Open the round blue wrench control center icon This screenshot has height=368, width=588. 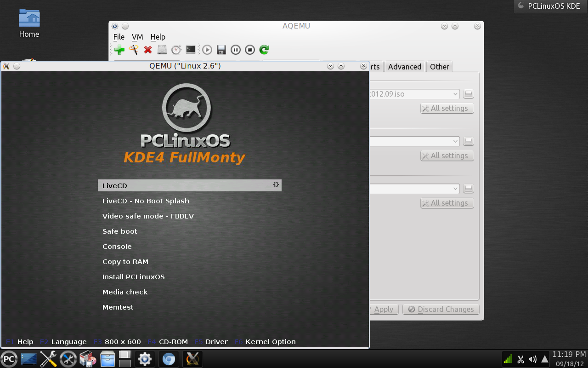68,359
